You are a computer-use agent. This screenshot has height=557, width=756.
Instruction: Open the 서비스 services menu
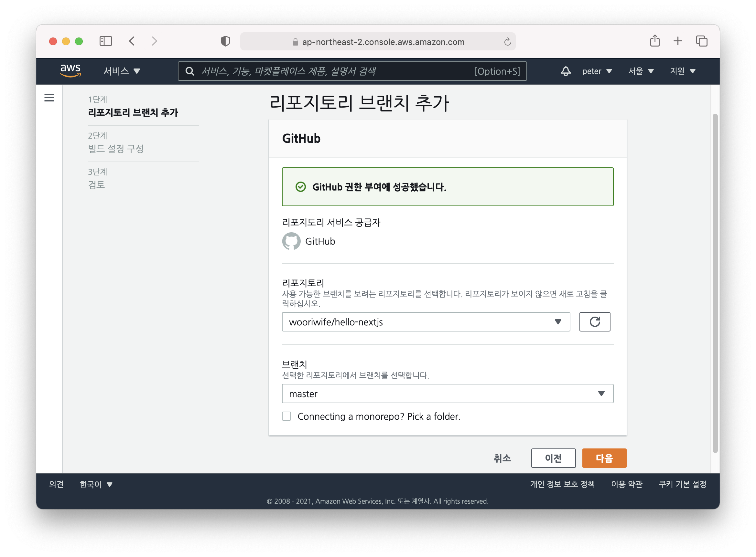(122, 71)
